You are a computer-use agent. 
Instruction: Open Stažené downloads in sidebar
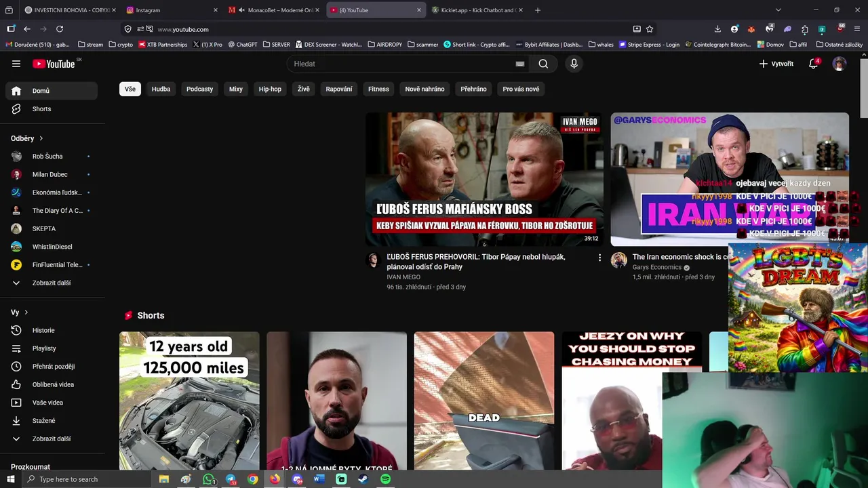point(52,421)
